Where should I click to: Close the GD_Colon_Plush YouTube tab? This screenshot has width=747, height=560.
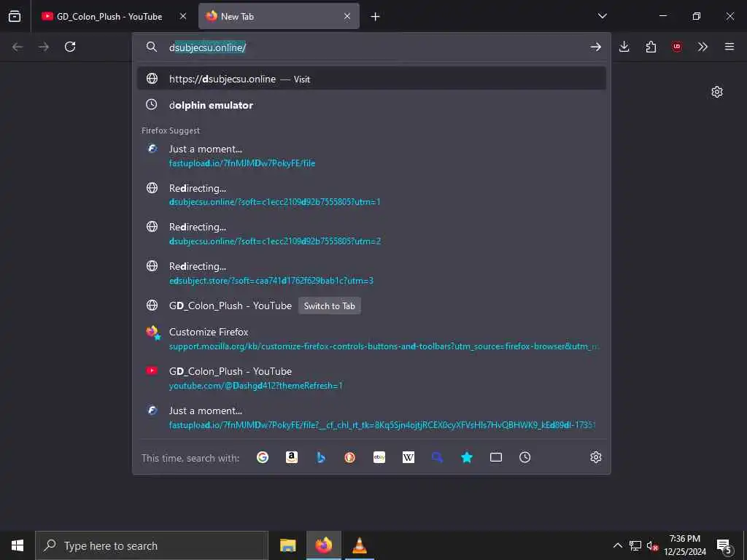(x=183, y=16)
